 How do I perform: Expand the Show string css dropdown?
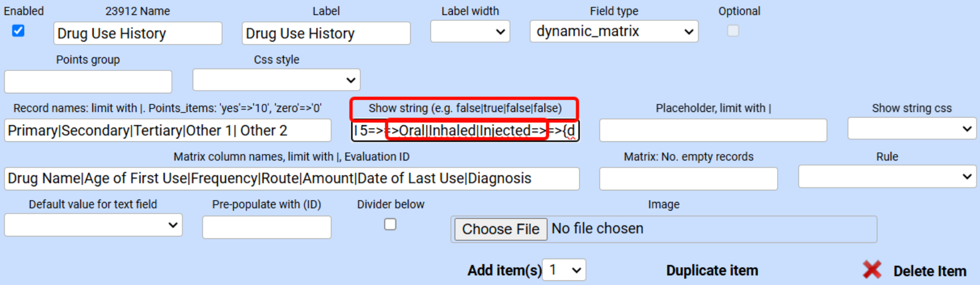pos(911,129)
